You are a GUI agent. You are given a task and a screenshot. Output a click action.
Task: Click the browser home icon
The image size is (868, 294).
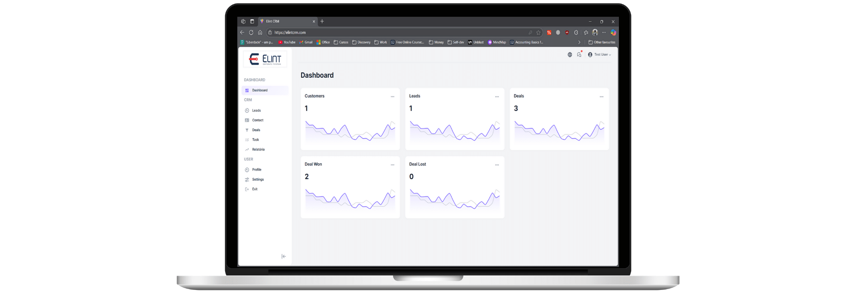tap(260, 33)
